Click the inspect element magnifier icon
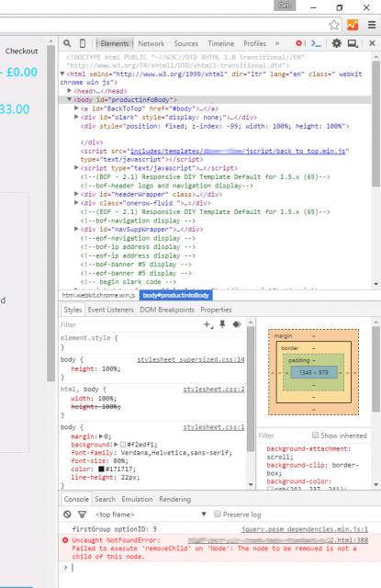Image resolution: width=381 pixels, height=588 pixels. click(67, 43)
